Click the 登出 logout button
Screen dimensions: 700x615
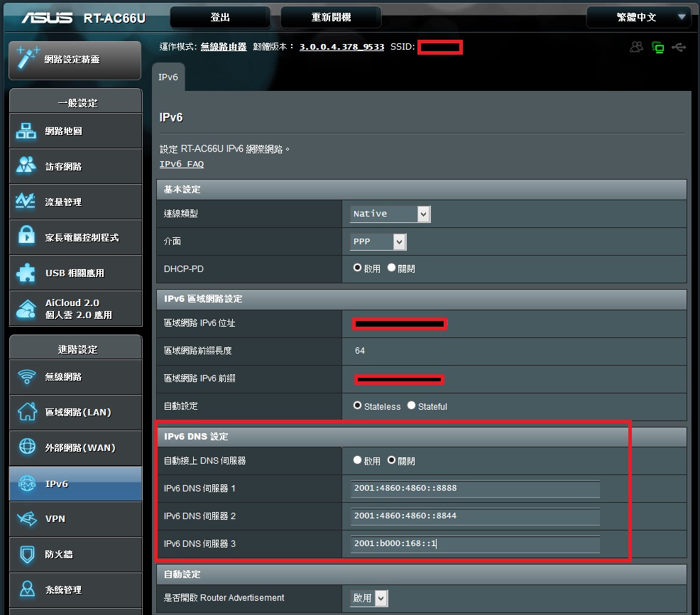pyautogui.click(x=220, y=18)
